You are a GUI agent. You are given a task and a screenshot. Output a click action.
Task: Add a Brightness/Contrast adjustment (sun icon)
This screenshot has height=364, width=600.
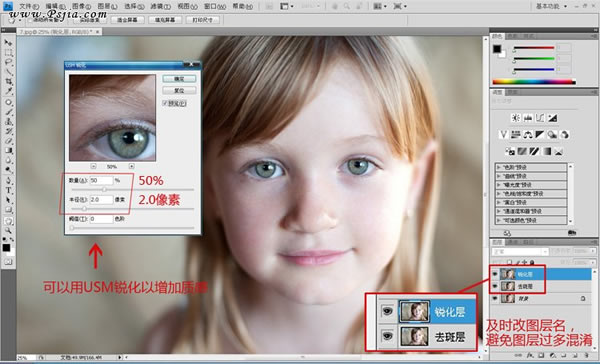(x=516, y=118)
